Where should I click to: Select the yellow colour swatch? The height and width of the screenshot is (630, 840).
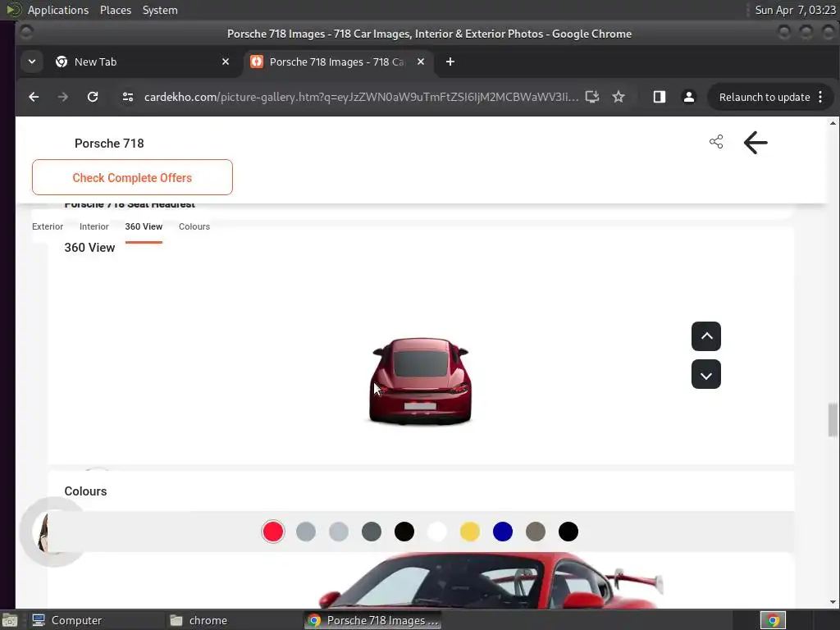[470, 532]
